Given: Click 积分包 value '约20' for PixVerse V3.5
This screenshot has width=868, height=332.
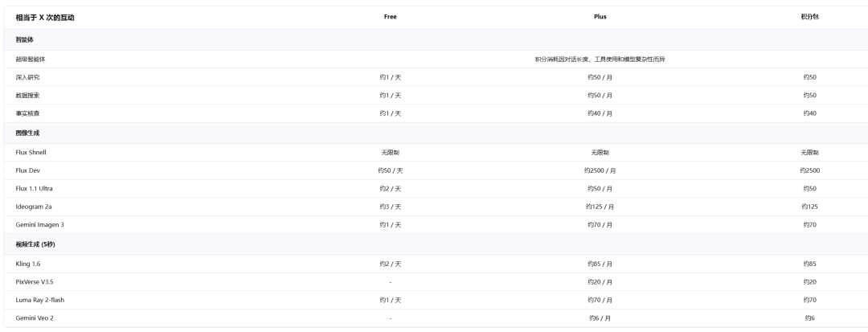Looking at the screenshot, I should [x=810, y=281].
